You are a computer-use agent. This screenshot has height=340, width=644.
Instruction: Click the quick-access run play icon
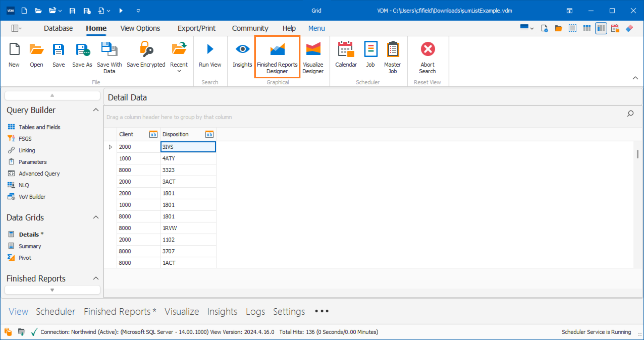click(x=121, y=11)
